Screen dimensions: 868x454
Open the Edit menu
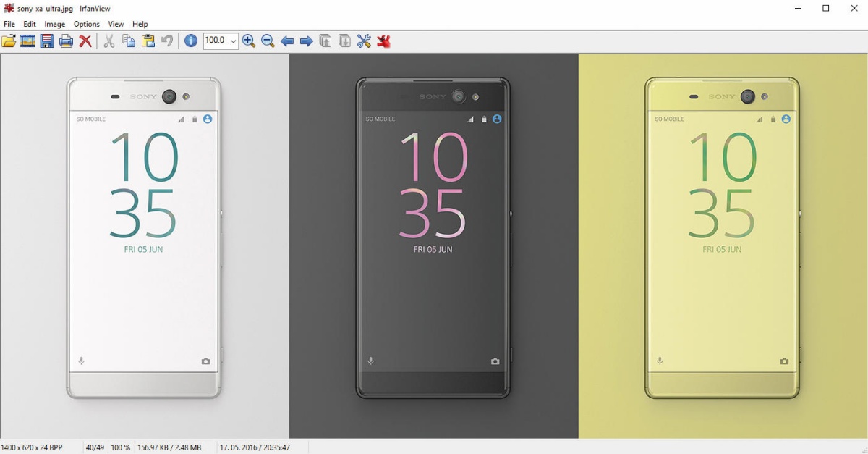[x=30, y=24]
